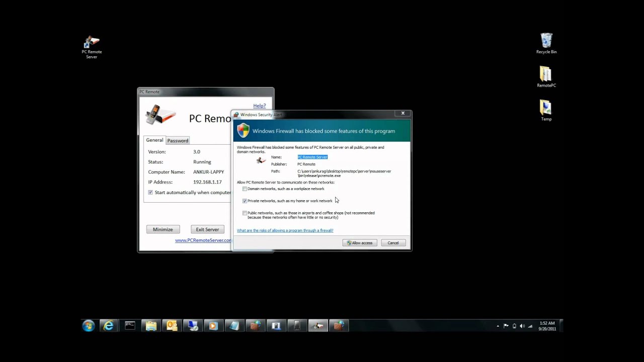This screenshot has width=644, height=362.
Task: Click the battery power tray icon
Action: [x=514, y=326]
